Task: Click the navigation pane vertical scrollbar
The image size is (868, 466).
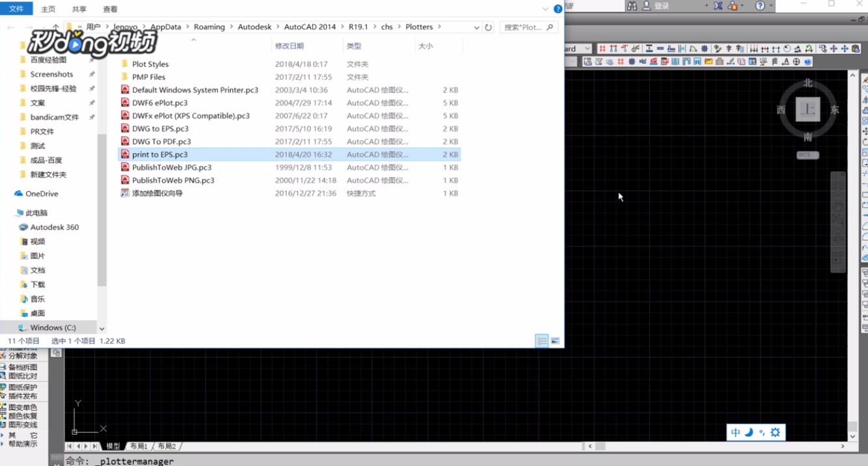Action: coord(102,210)
